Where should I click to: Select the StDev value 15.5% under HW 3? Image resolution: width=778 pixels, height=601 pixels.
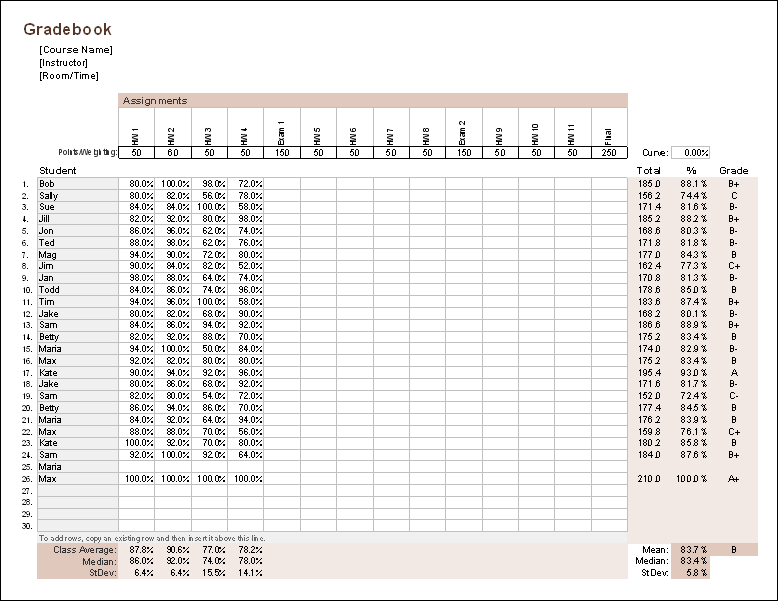pyautogui.click(x=209, y=572)
